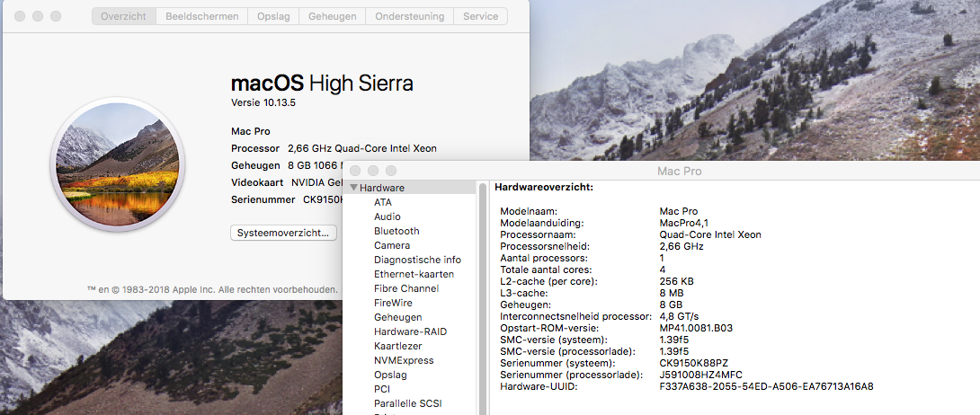Click the processor tray serial J591008HZ4MFC
This screenshot has width=980, height=415.
pyautogui.click(x=701, y=375)
